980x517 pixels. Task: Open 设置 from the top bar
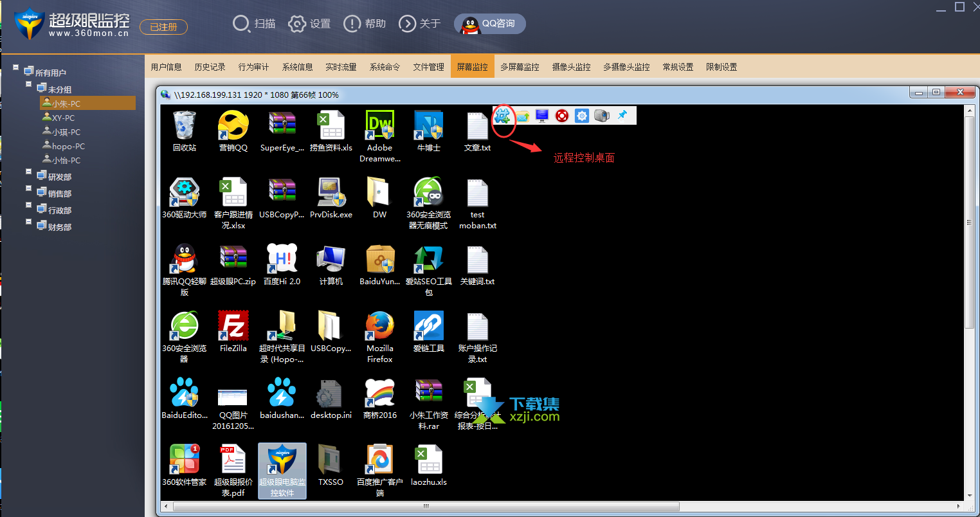pos(309,24)
